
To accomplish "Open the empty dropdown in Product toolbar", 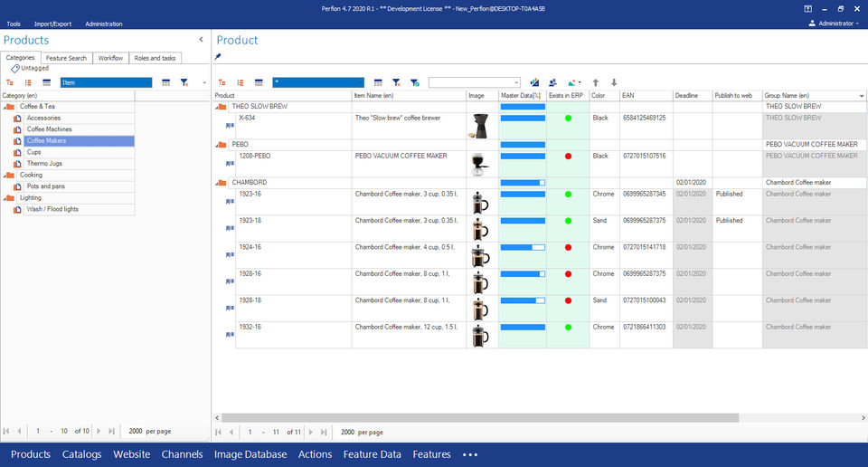I will [x=475, y=82].
